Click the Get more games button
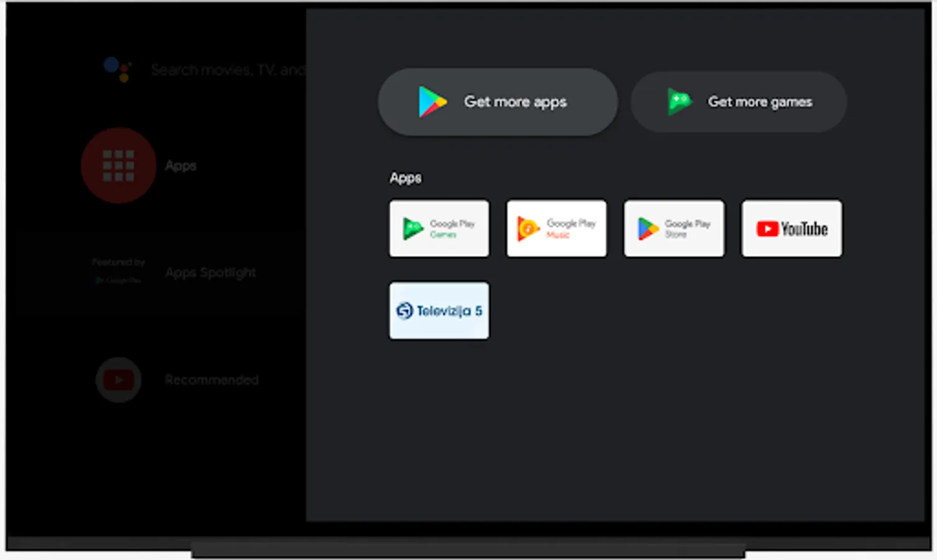Screen dimensions: 937x560 [738, 101]
